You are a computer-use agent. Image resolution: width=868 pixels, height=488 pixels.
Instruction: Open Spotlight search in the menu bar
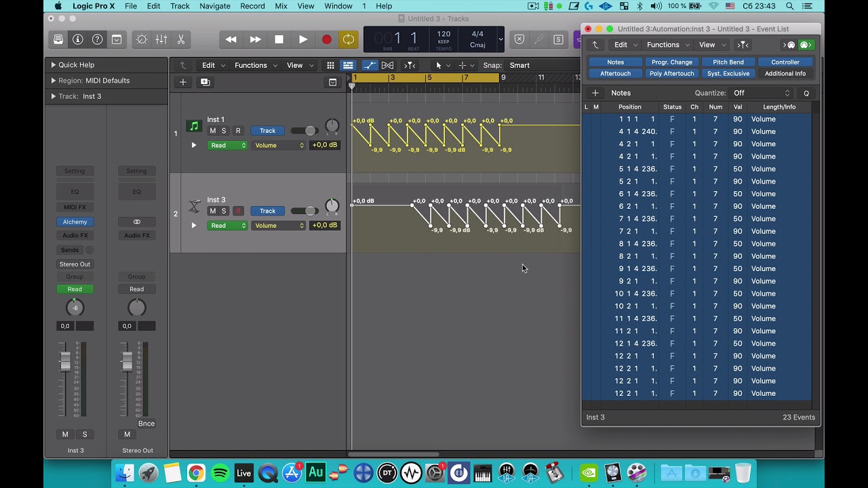click(x=790, y=6)
